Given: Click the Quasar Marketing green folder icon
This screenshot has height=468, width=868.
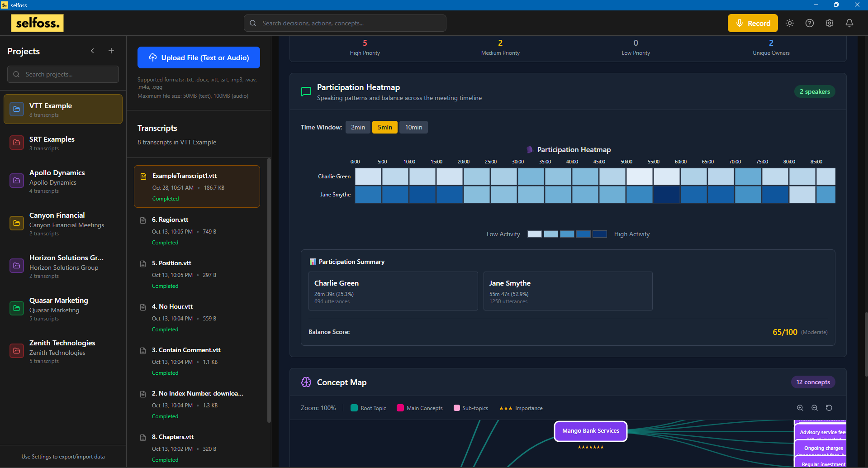Looking at the screenshot, I should 17,308.
